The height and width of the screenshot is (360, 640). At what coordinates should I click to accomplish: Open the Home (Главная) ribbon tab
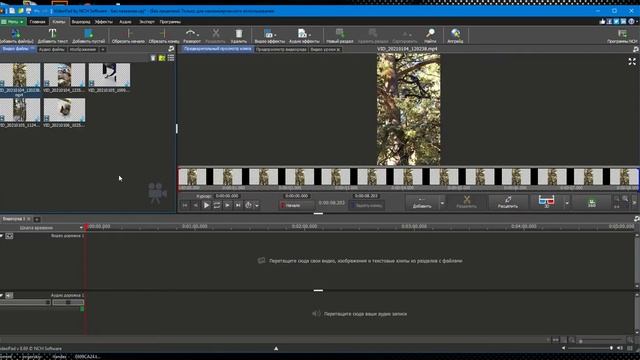point(38,22)
